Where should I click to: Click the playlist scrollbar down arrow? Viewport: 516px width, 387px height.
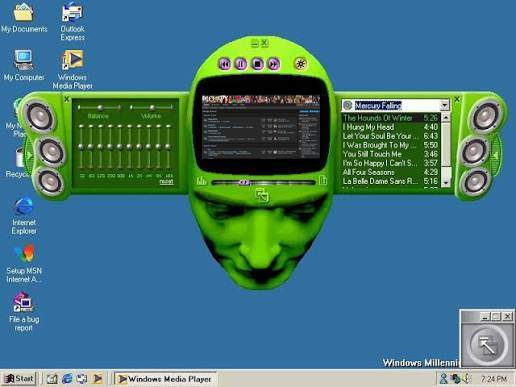(x=446, y=183)
